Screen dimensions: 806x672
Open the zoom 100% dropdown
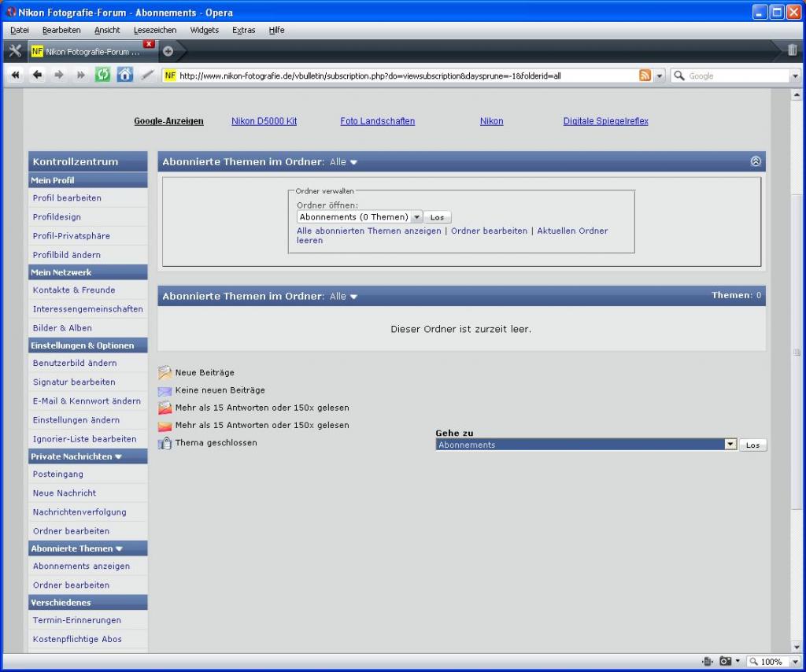pos(795,662)
